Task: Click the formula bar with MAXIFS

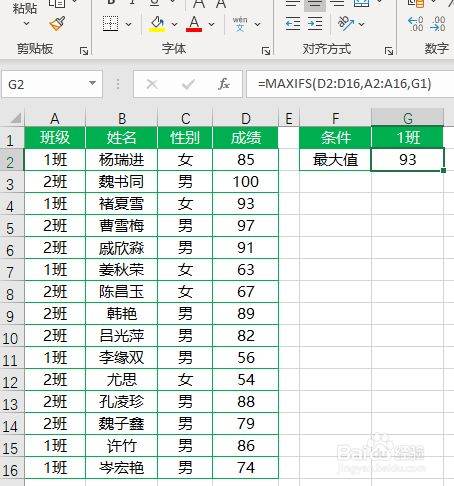Action: (x=349, y=84)
